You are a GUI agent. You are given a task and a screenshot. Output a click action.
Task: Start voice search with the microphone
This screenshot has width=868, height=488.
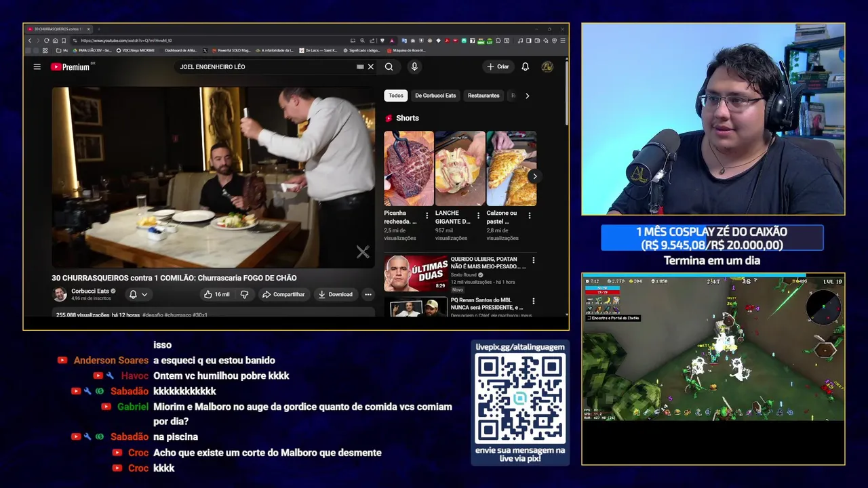click(x=414, y=67)
